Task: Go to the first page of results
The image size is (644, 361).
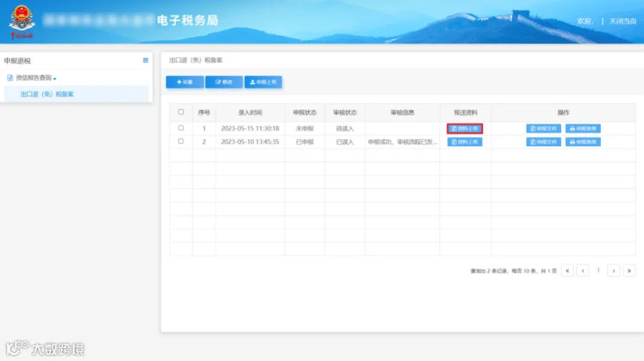Action: pyautogui.click(x=567, y=271)
